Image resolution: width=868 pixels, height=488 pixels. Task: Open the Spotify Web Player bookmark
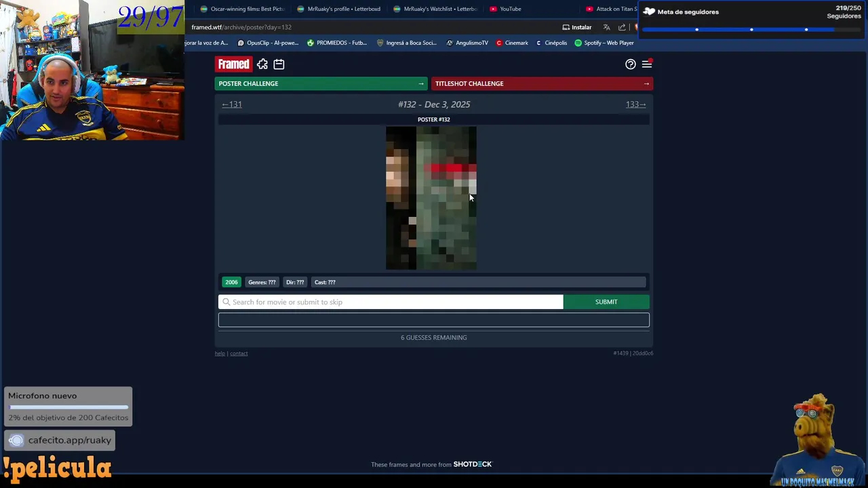click(x=604, y=43)
